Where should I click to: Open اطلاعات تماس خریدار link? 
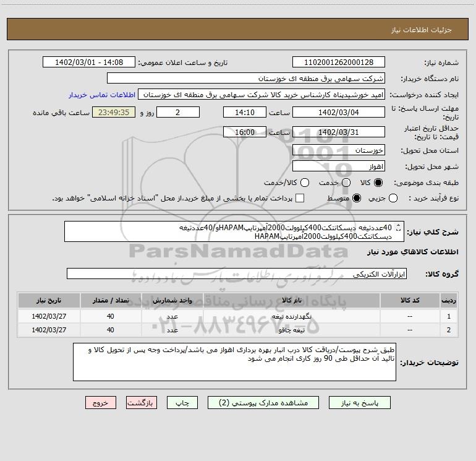coord(102,95)
